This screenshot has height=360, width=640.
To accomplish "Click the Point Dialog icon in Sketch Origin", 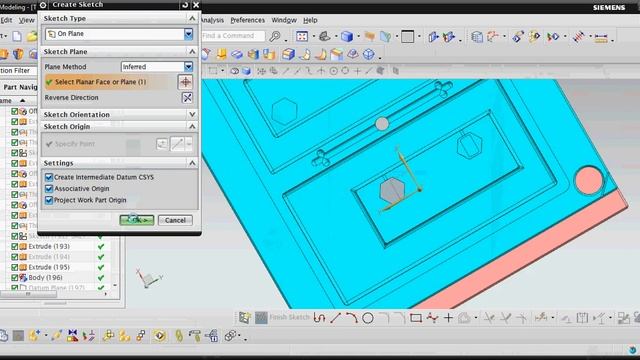I will [x=162, y=144].
